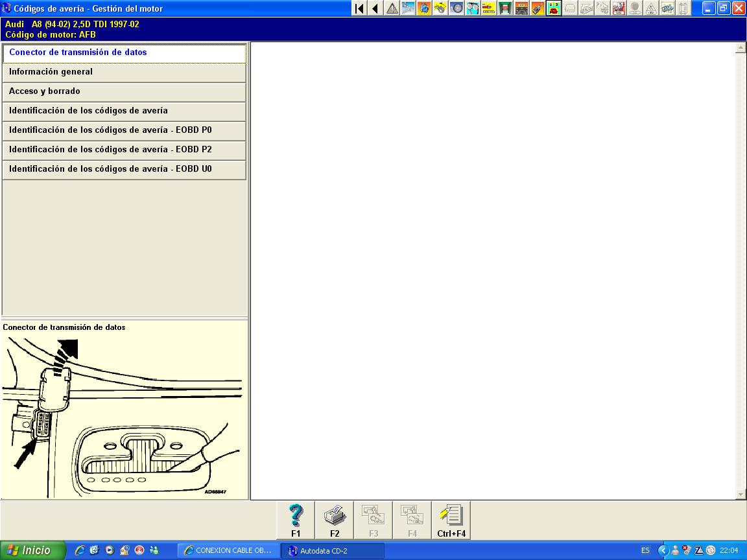Open the Windows Inicio start button
Image resolution: width=747 pixels, height=560 pixels.
(32, 550)
